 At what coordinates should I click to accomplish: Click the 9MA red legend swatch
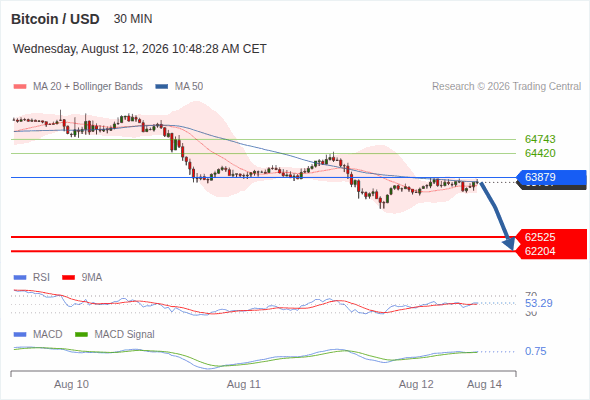pyautogui.click(x=68, y=278)
